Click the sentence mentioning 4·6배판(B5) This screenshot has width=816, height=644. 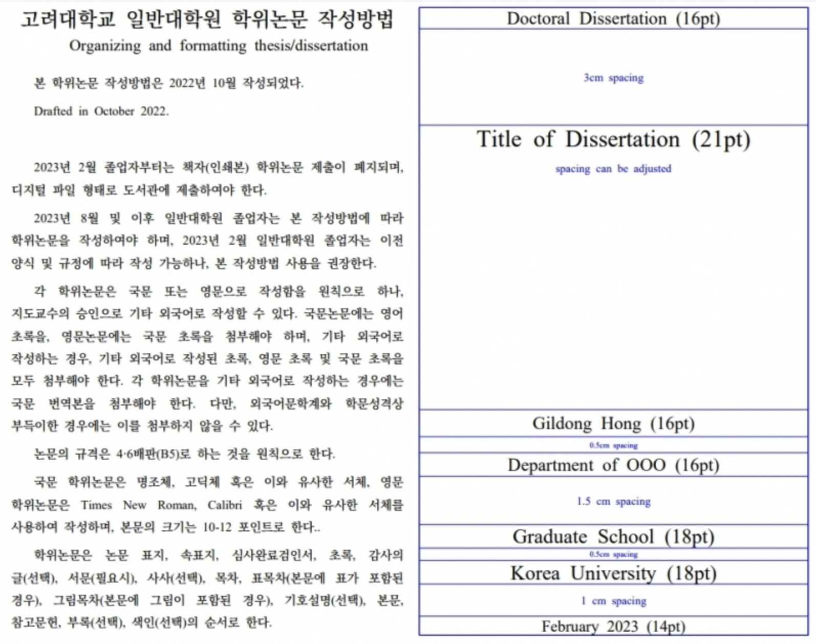[x=184, y=454]
